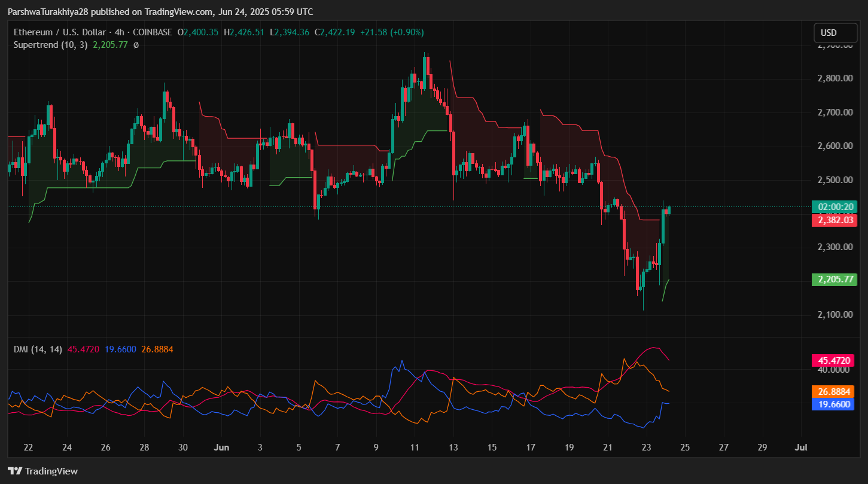Click the '30' date on time axis
868x484 pixels.
(x=183, y=448)
